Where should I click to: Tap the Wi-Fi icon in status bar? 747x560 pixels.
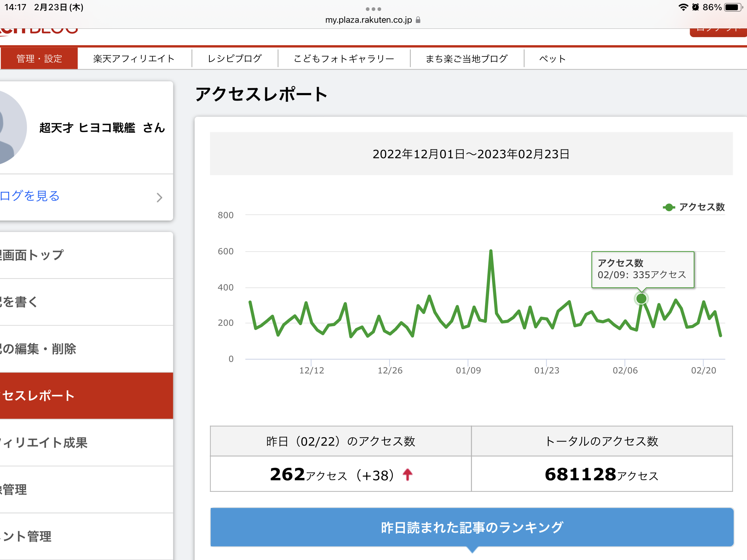pyautogui.click(x=683, y=7)
